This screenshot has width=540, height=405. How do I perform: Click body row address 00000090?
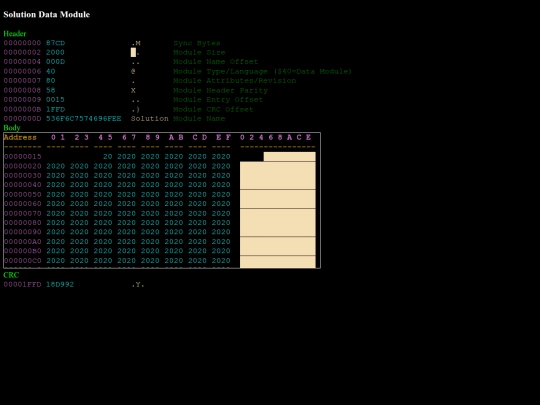pos(22,232)
